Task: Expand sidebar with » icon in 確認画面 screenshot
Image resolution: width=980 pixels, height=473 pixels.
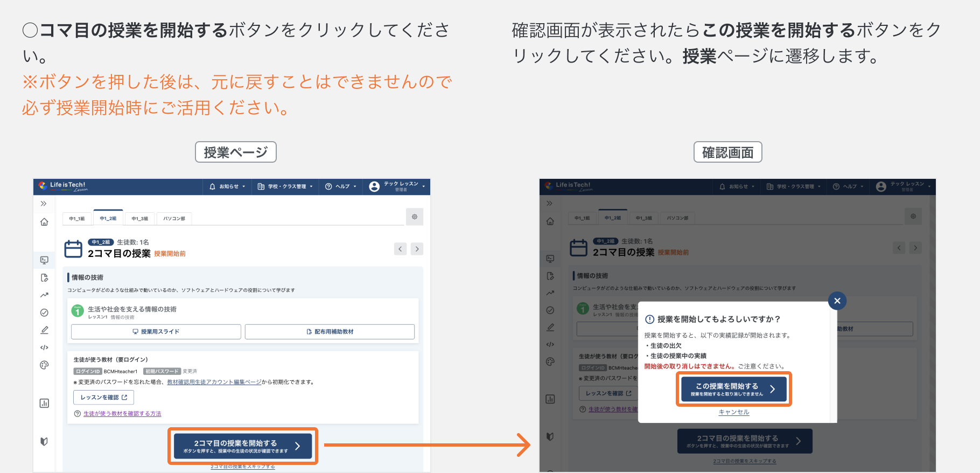Action: click(x=549, y=203)
